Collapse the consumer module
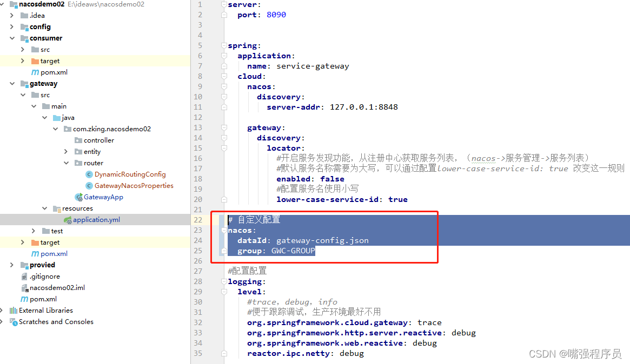This screenshot has height=364, width=630. click(x=12, y=38)
